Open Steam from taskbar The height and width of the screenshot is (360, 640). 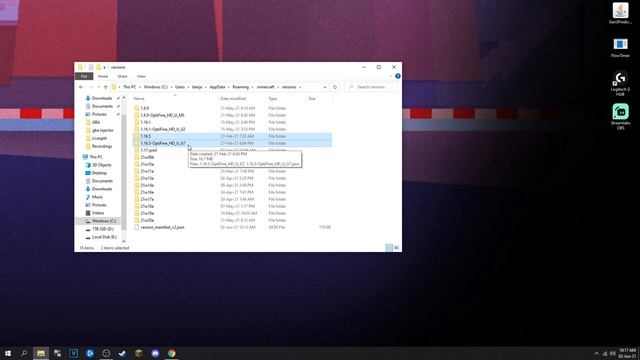[122, 353]
